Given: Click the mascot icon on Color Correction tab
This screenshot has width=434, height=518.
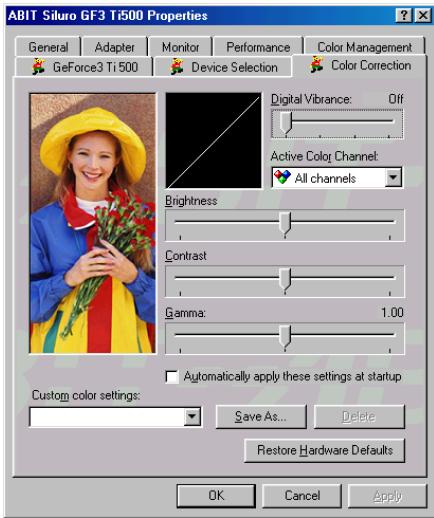Looking at the screenshot, I should point(317,64).
